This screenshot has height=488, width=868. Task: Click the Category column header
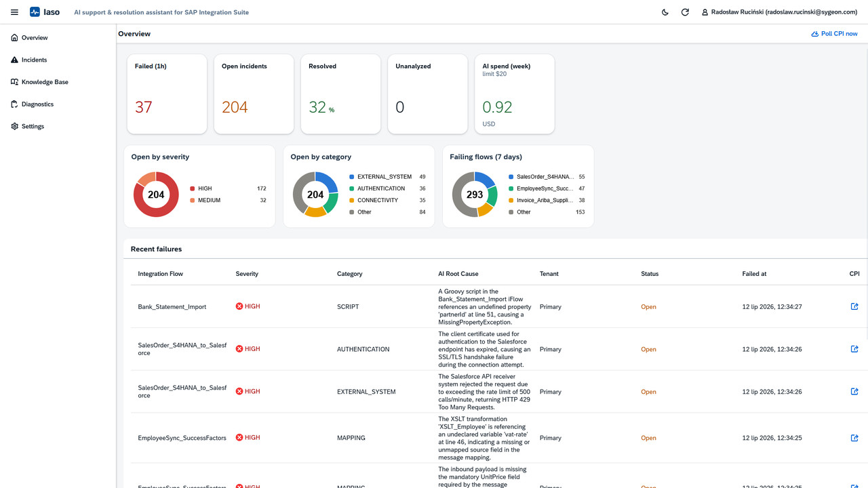[350, 274]
